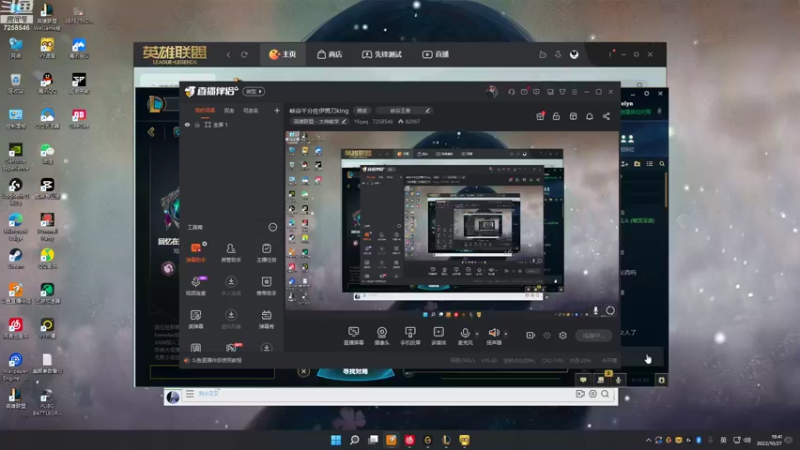Open the 商店 tab in the League client

330,55
